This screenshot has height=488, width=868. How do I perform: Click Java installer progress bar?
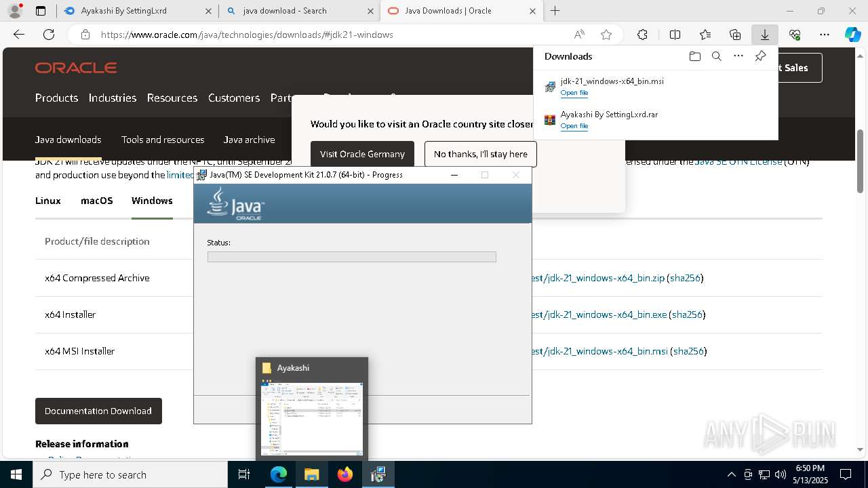351,257
